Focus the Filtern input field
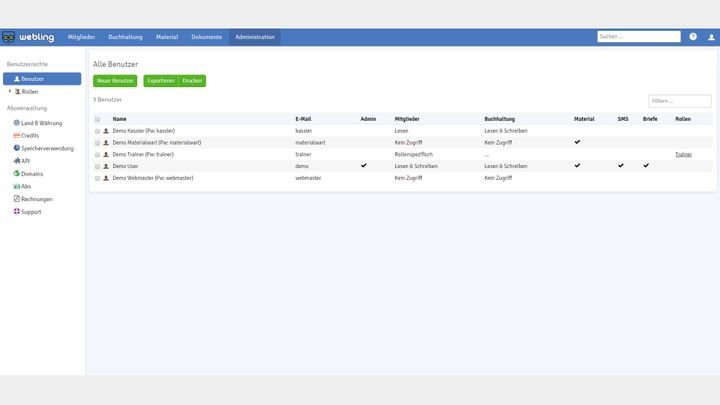Screen dimensions: 720x405 pos(680,101)
